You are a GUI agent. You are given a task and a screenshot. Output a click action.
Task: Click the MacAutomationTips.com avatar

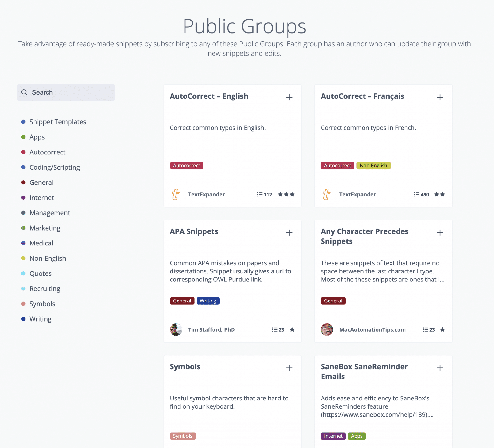327,329
